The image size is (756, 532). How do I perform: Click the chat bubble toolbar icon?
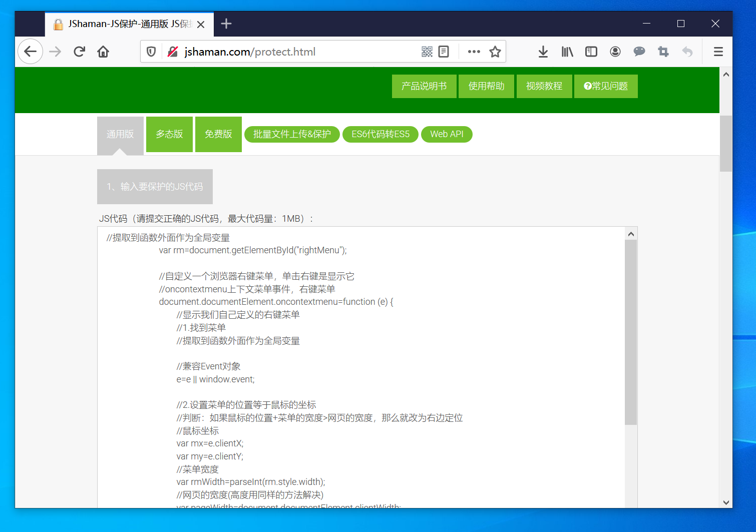[639, 52]
